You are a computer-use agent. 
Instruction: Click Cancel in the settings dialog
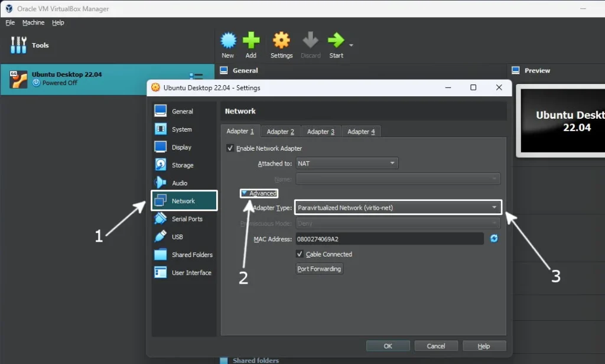pyautogui.click(x=436, y=346)
